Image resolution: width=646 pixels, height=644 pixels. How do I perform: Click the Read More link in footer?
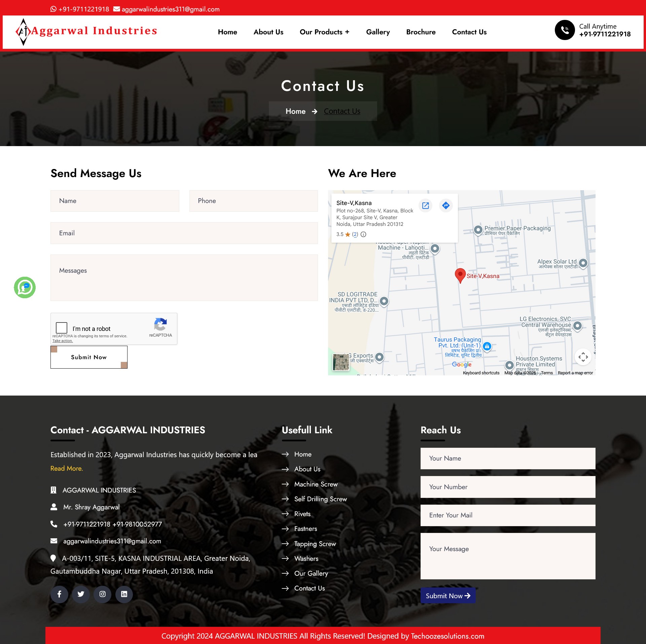[67, 468]
